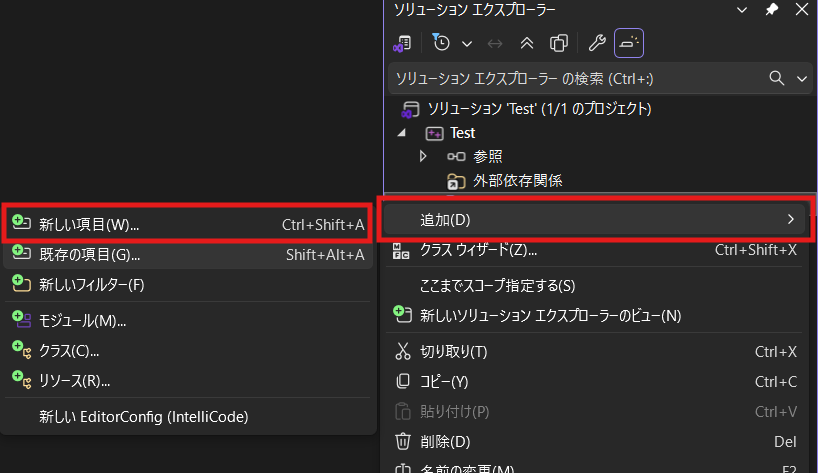The height and width of the screenshot is (473, 818).
Task: Click the pending changes filter clock icon
Action: 441,43
